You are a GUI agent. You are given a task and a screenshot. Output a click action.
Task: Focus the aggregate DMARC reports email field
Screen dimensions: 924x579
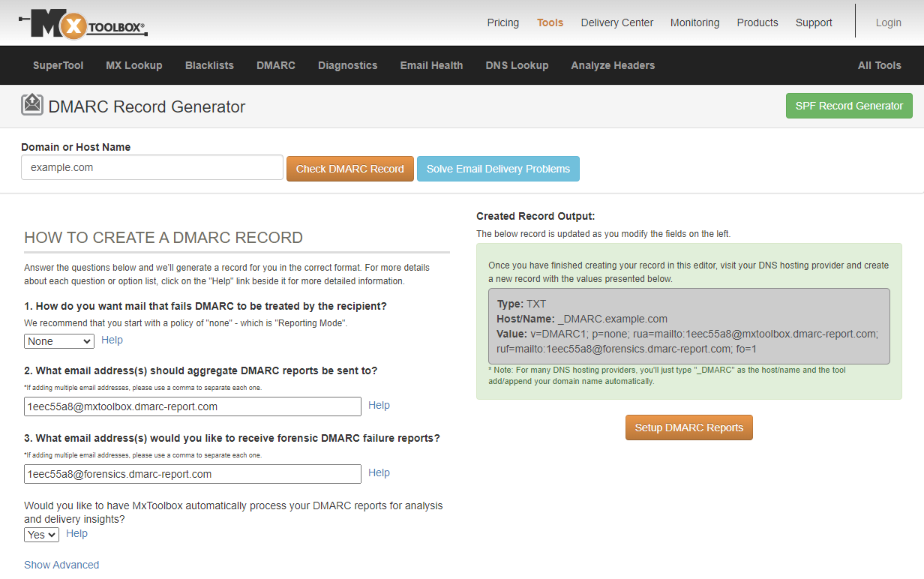pyautogui.click(x=193, y=406)
